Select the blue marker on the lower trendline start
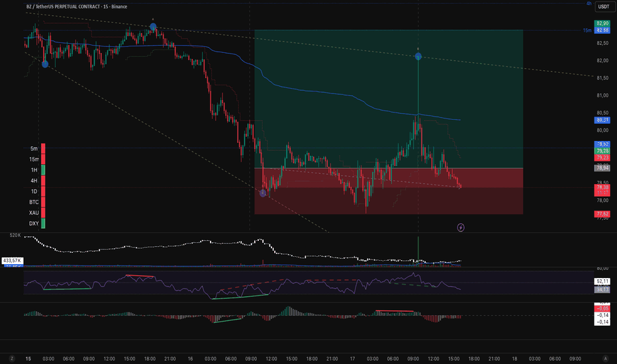617x364 pixels. 45,64
